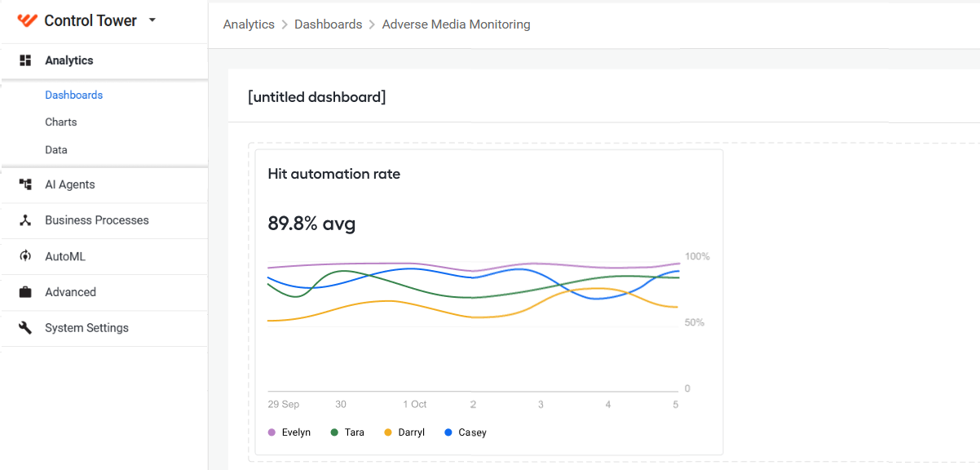Expand the System Settings sidebar section
Image resolution: width=980 pixels, height=470 pixels.
pyautogui.click(x=104, y=328)
